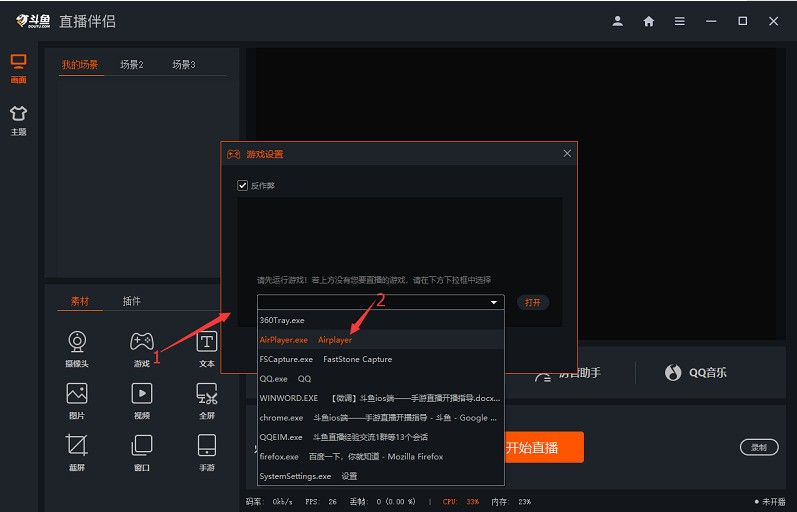Open the 手游 mobile game source

pos(206,446)
